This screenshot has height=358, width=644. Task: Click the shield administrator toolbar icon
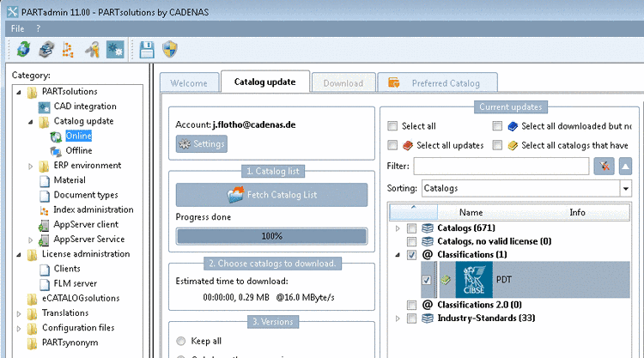[x=170, y=49]
